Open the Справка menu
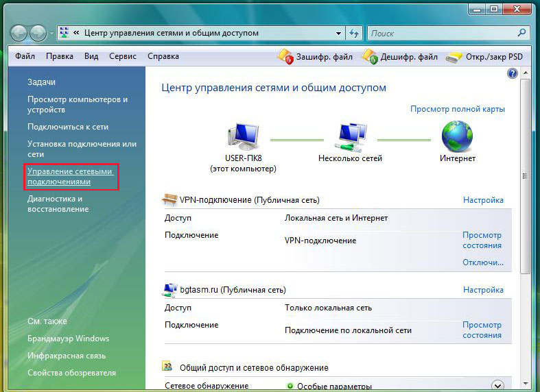This screenshot has height=392, width=540. point(163,56)
